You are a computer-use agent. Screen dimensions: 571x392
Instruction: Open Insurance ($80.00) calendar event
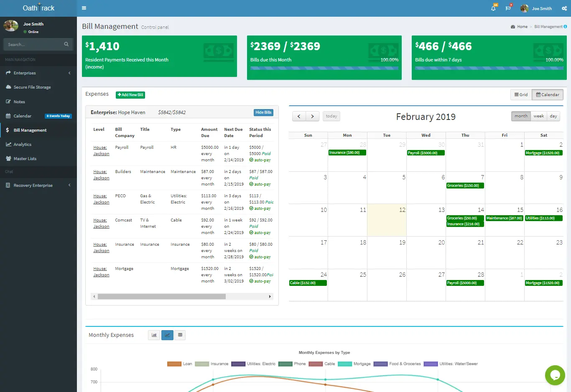coord(347,153)
